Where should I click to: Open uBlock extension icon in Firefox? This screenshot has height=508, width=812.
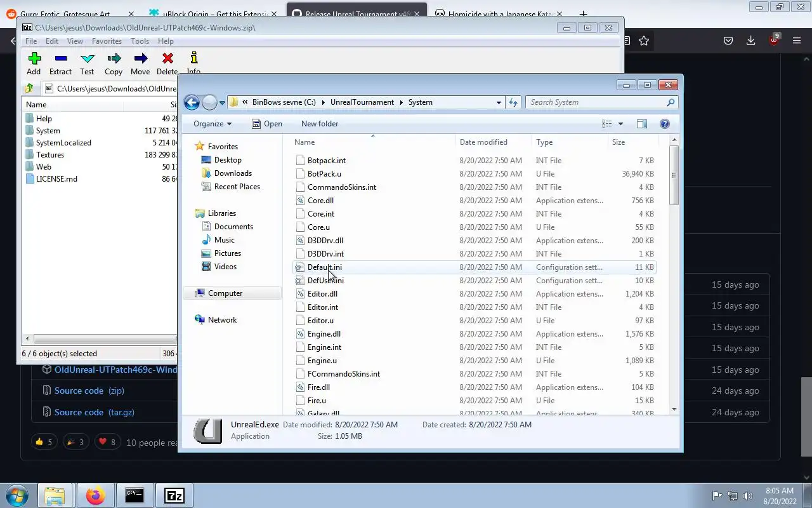(774, 40)
